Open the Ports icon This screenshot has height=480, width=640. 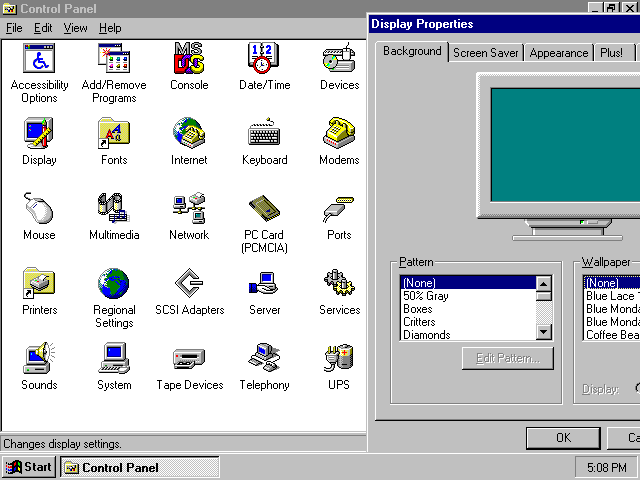[x=339, y=209]
